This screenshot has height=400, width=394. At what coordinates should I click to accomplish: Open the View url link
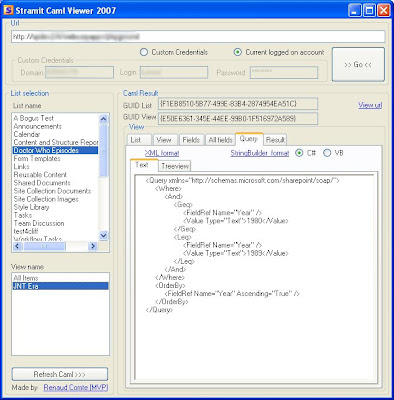pyautogui.click(x=370, y=105)
